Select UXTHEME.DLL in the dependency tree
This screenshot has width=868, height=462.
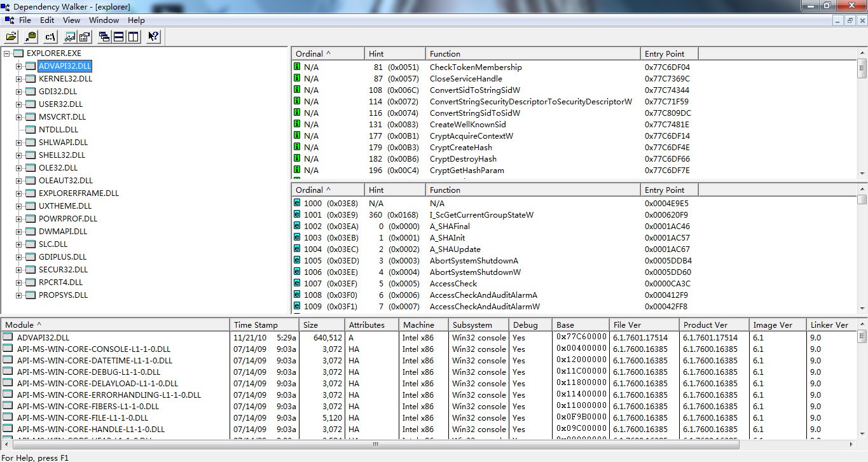(65, 206)
